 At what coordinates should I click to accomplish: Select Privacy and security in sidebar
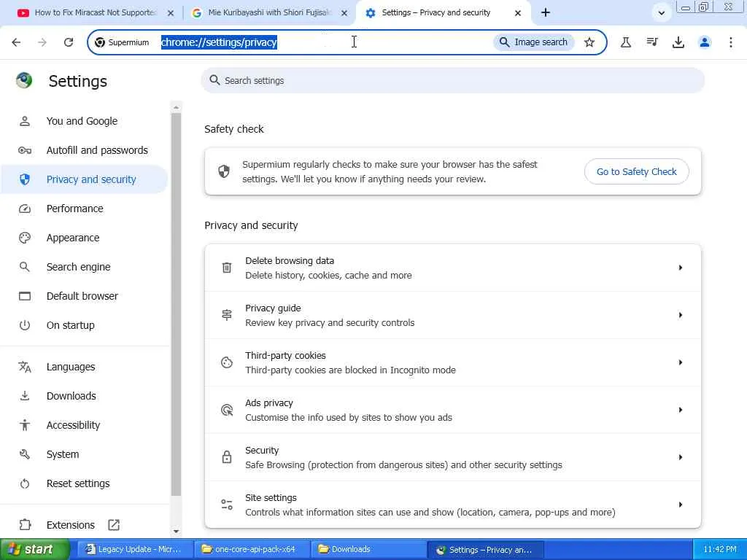[x=85, y=179]
